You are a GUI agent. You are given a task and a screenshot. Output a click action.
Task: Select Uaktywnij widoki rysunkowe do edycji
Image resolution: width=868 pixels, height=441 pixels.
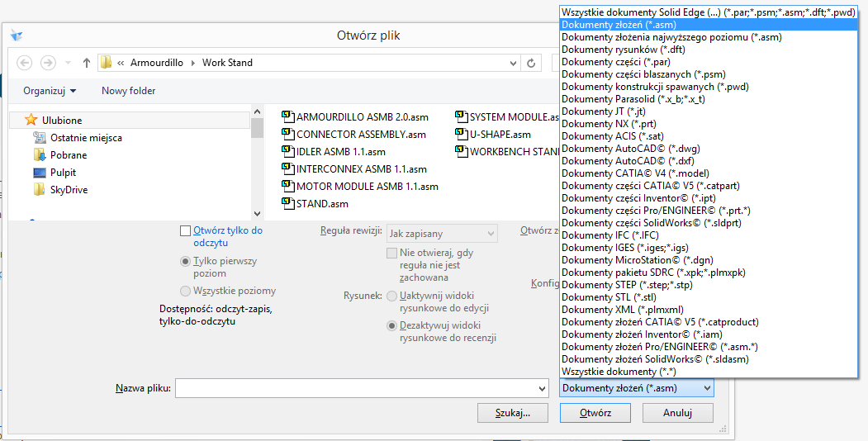392,296
